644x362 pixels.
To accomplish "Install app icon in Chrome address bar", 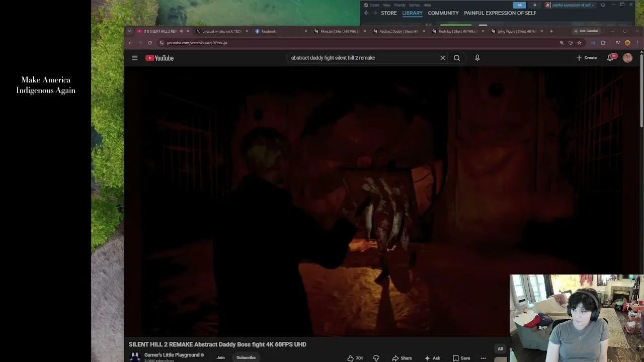I will tap(571, 43).
